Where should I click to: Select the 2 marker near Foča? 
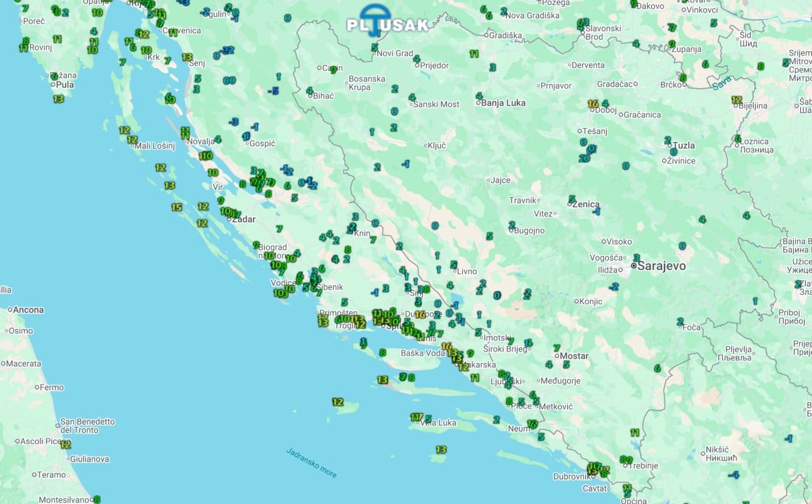coord(680,322)
